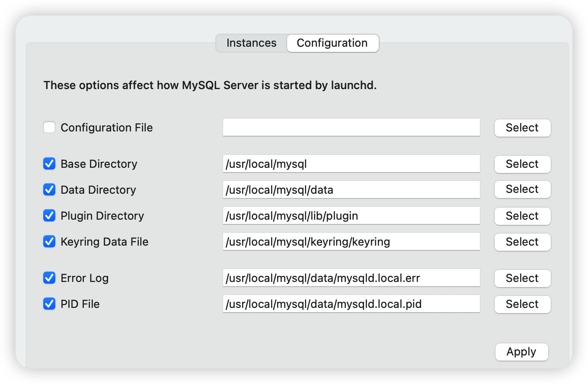Click Select button for Configuration File
The image size is (588, 384).
522,128
